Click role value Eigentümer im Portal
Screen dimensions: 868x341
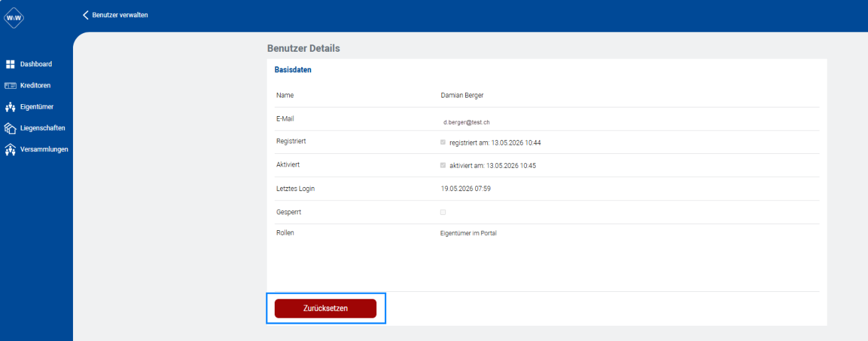(x=468, y=234)
